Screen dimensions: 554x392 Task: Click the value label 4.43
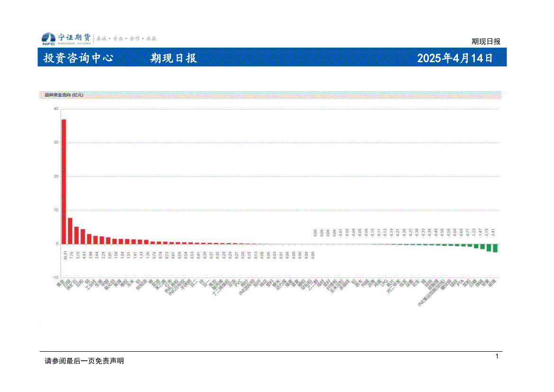pos(84,255)
